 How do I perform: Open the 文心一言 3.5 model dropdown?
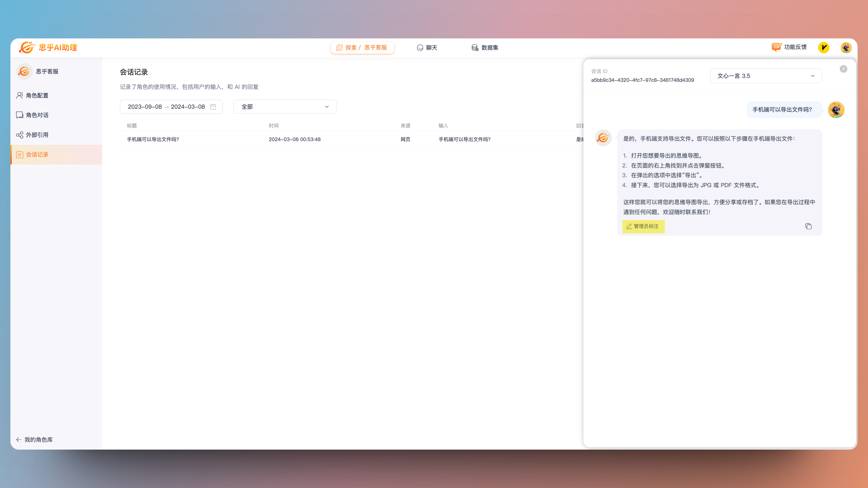(x=766, y=76)
